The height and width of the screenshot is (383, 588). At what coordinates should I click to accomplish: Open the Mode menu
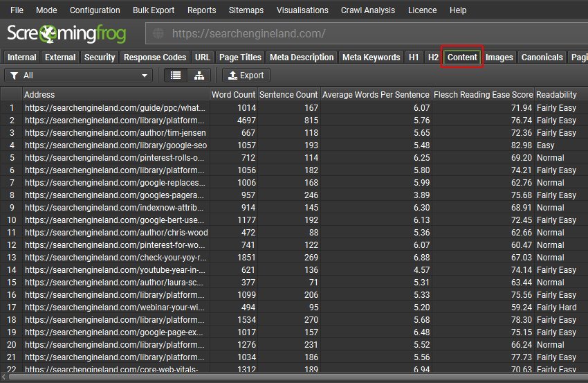coord(46,10)
